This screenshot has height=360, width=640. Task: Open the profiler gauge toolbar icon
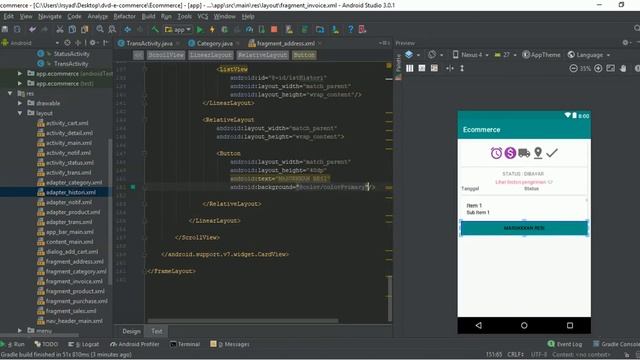249,29
